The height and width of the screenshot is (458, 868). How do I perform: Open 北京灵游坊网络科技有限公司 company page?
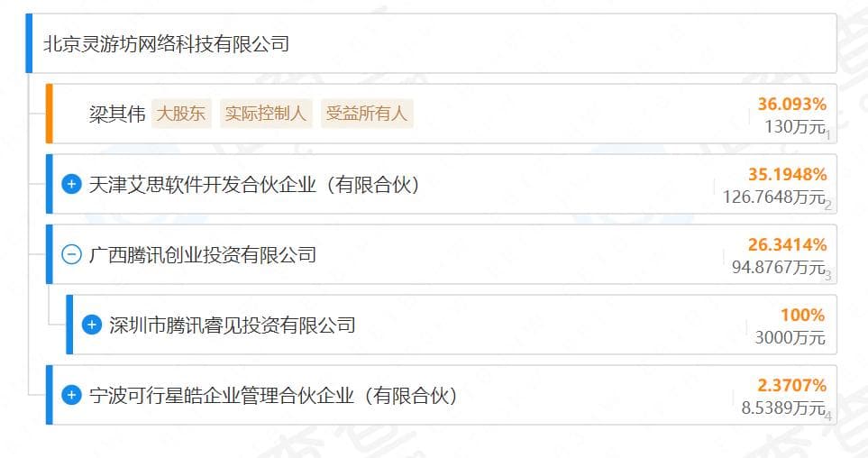point(166,43)
